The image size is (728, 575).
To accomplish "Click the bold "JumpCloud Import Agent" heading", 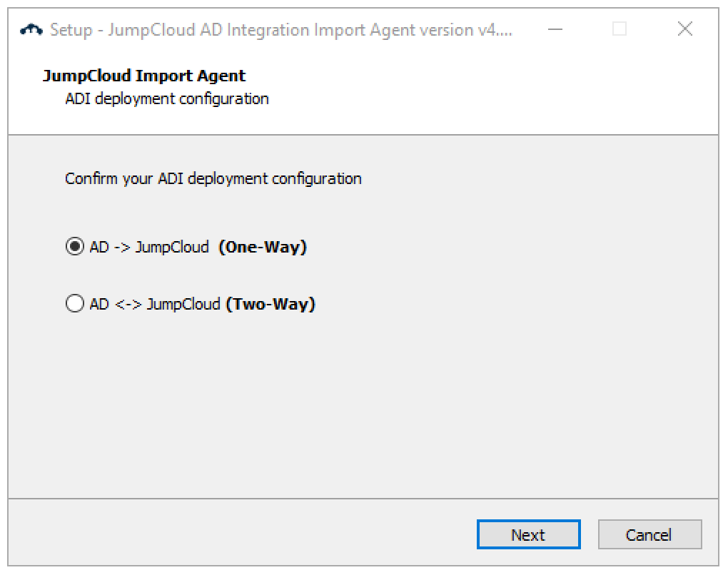I will 144,76.
